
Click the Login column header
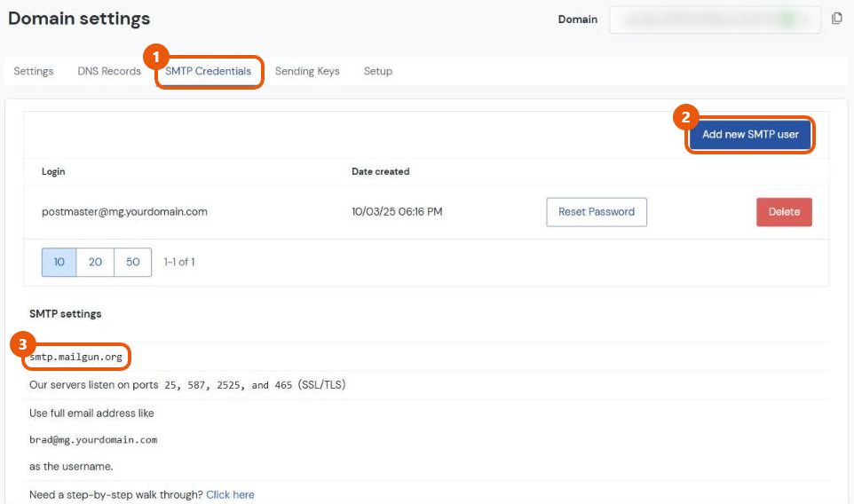(53, 171)
